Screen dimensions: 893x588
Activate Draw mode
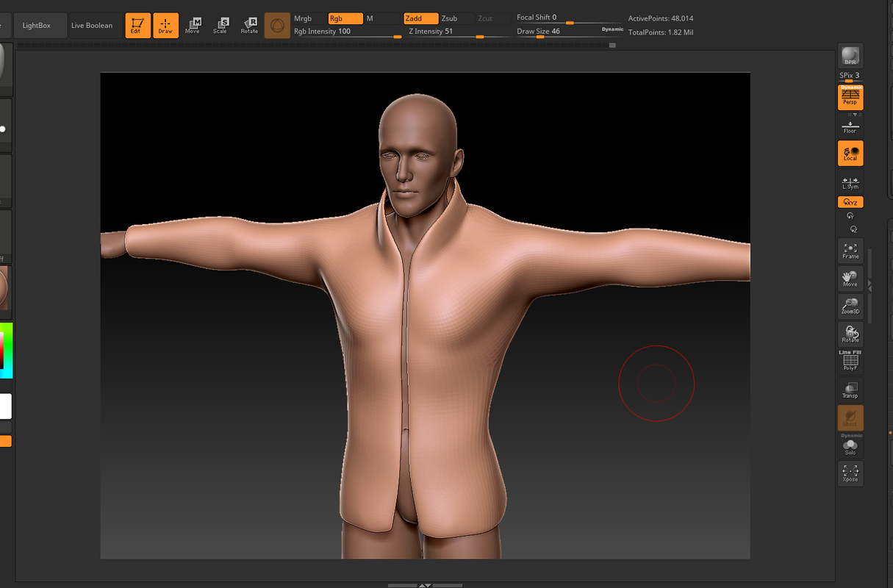(x=165, y=24)
